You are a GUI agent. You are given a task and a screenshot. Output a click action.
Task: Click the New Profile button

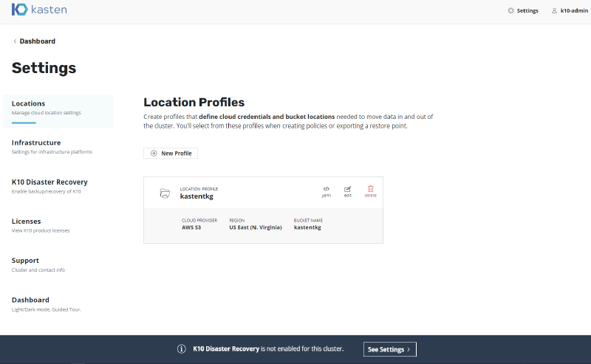[x=171, y=154]
